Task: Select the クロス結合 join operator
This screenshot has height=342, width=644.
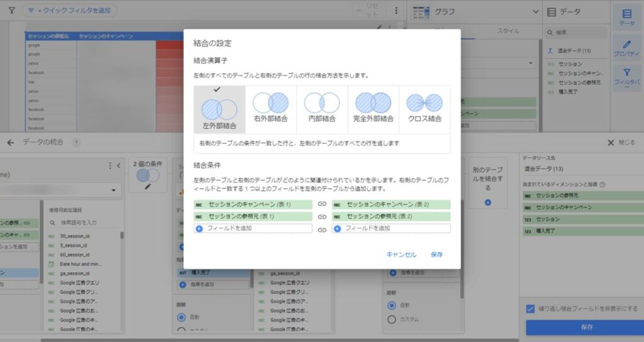Action: pos(425,109)
